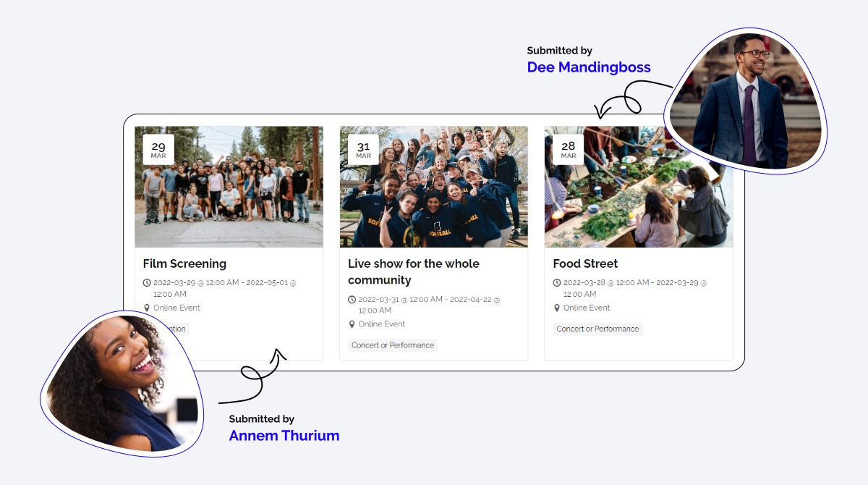This screenshot has height=485, width=868.
Task: Click the Dee Mandingboss submitter name
Action: tap(589, 67)
